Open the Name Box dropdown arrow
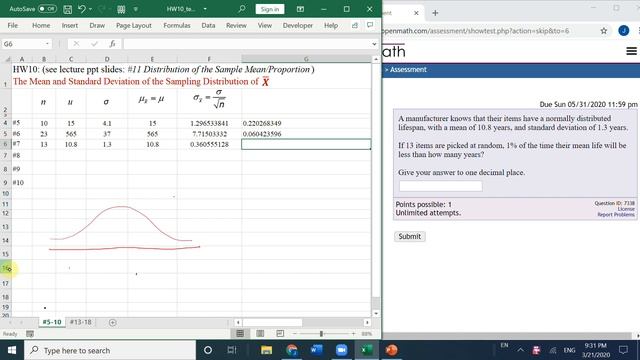640x360 pixels. tap(47, 44)
